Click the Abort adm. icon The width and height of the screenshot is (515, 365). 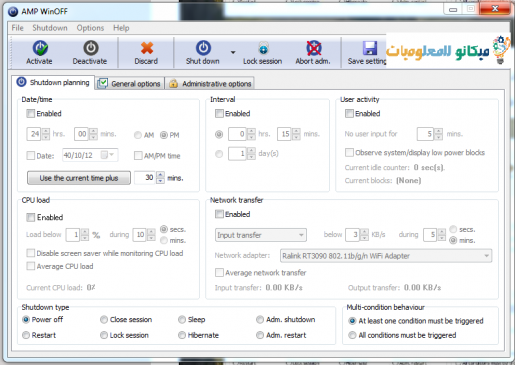click(x=314, y=48)
